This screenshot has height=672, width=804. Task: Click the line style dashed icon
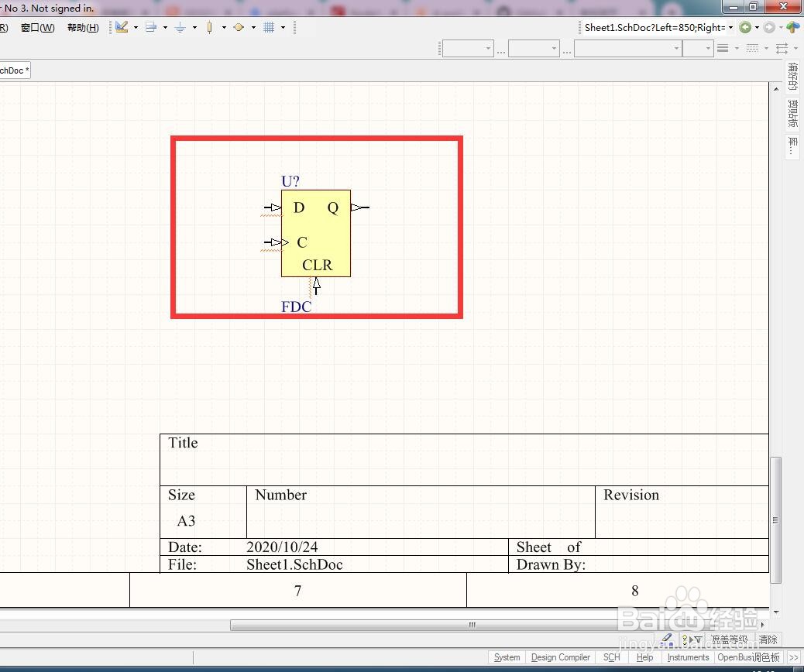(x=752, y=48)
